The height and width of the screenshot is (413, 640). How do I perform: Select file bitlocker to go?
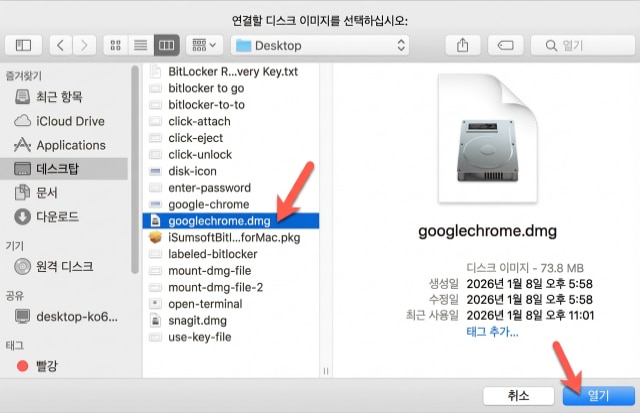pyautogui.click(x=231, y=88)
